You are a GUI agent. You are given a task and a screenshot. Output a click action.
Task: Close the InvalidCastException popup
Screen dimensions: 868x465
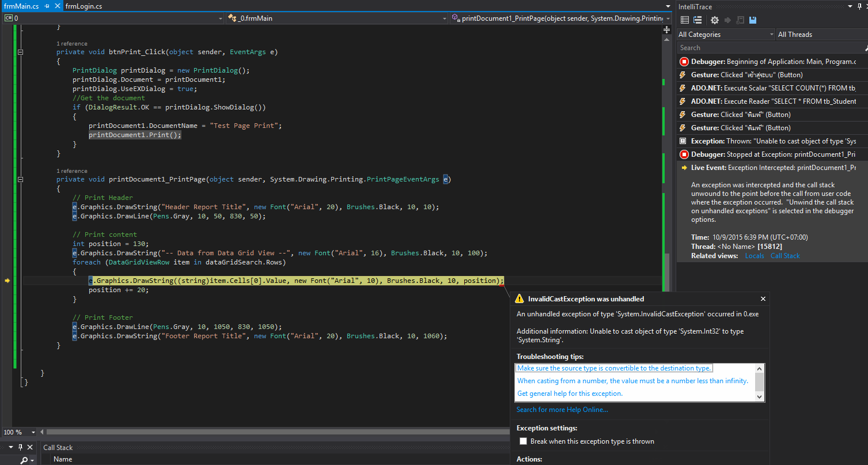(763, 298)
